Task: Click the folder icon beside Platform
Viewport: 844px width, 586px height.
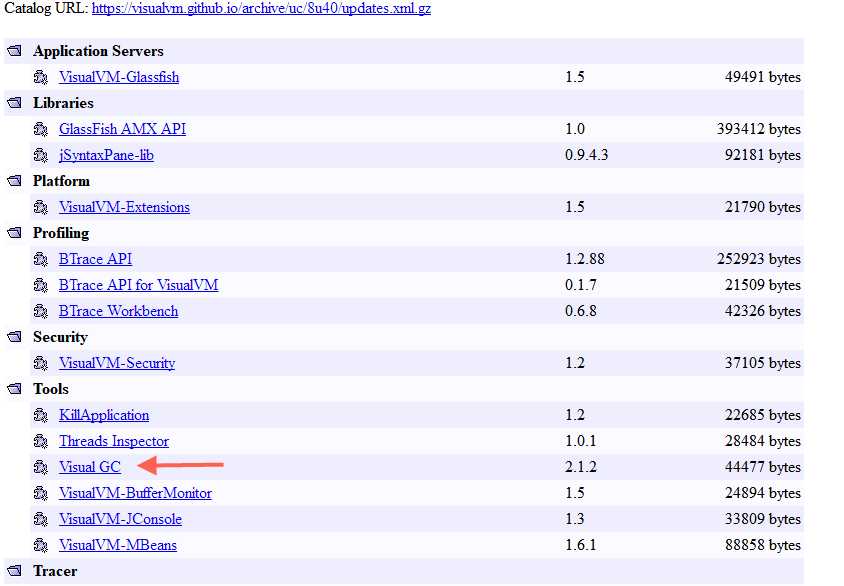Action: tap(15, 181)
